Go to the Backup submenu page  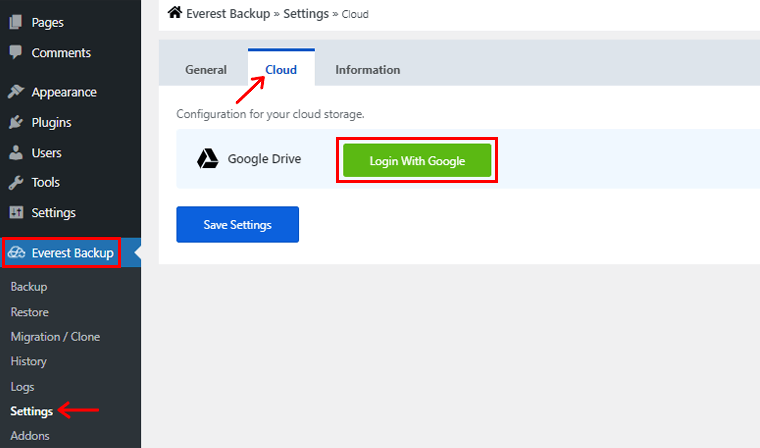tap(29, 287)
